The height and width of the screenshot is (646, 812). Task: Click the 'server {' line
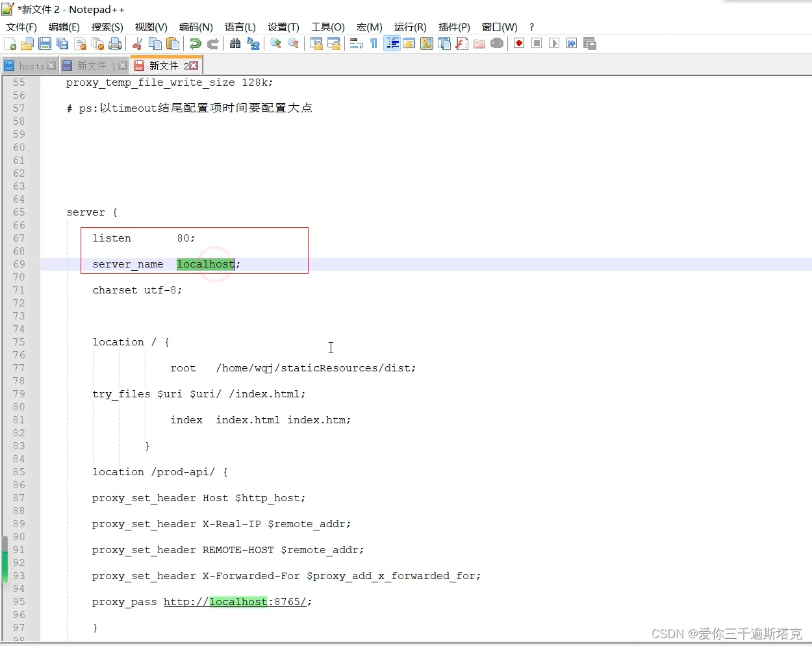(92, 212)
